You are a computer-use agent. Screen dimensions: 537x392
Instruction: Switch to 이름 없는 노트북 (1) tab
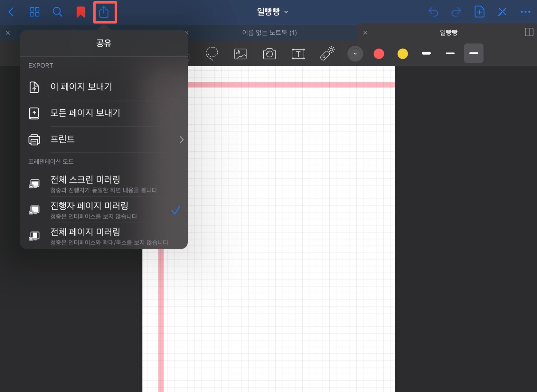(x=269, y=32)
